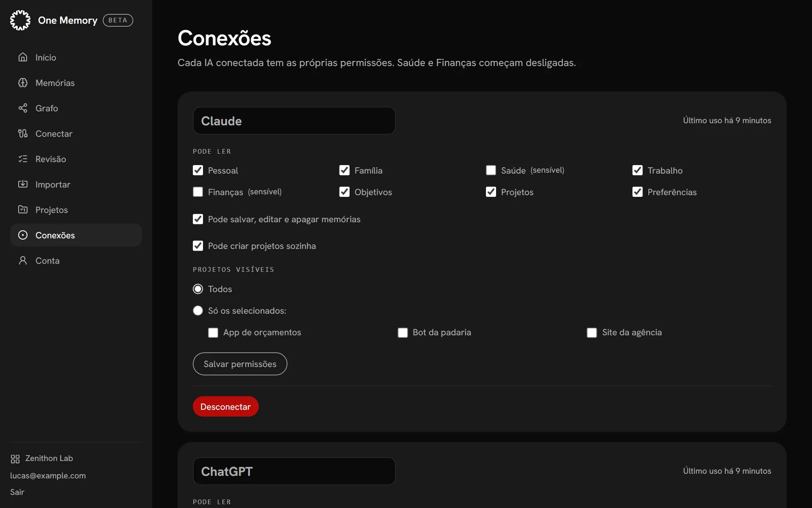Image resolution: width=812 pixels, height=508 pixels.
Task: Open the Projetos folder icon in sidebar
Action: click(23, 210)
